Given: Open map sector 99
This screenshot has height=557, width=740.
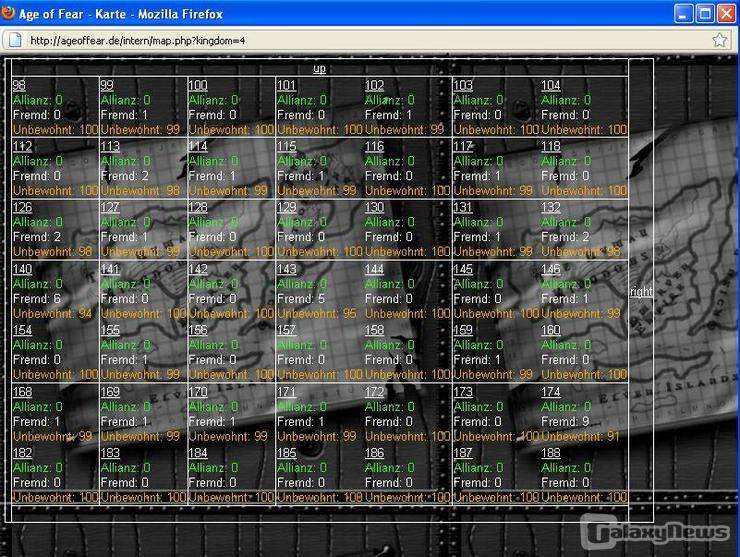Looking at the screenshot, I should (107, 85).
